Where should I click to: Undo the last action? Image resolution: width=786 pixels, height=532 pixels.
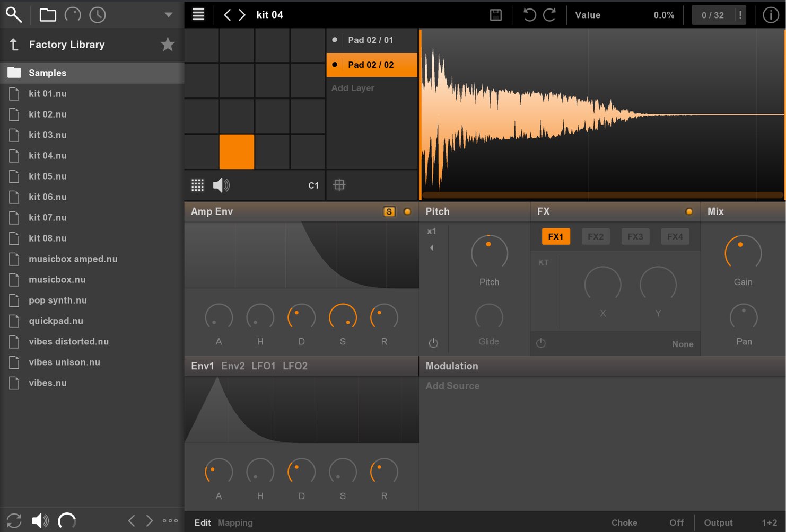point(529,15)
